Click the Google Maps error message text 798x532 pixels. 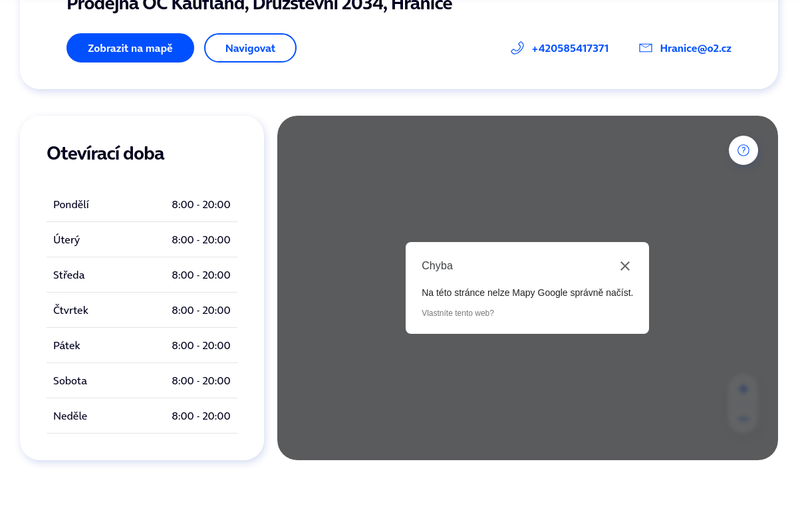[x=527, y=293]
